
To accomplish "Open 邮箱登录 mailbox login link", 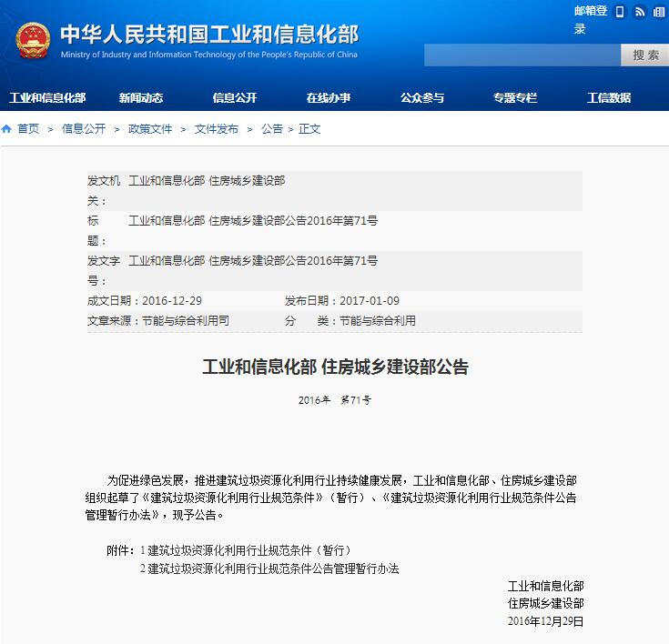I will (591, 20).
